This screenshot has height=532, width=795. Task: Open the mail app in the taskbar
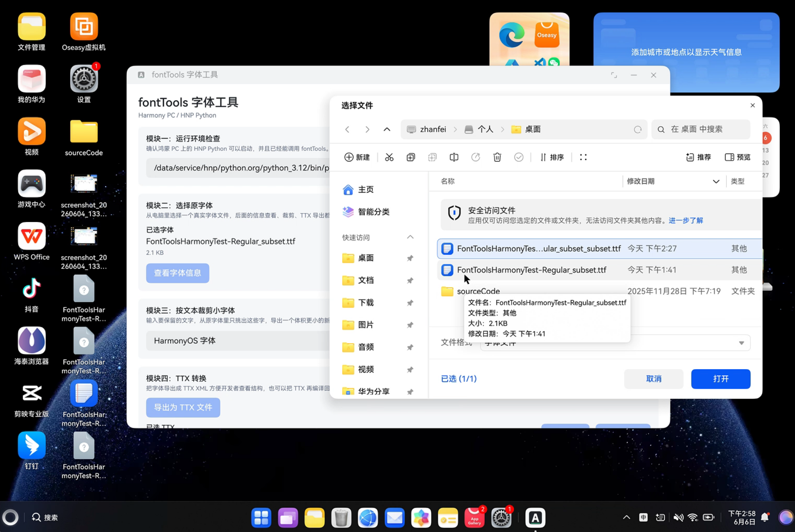395,518
